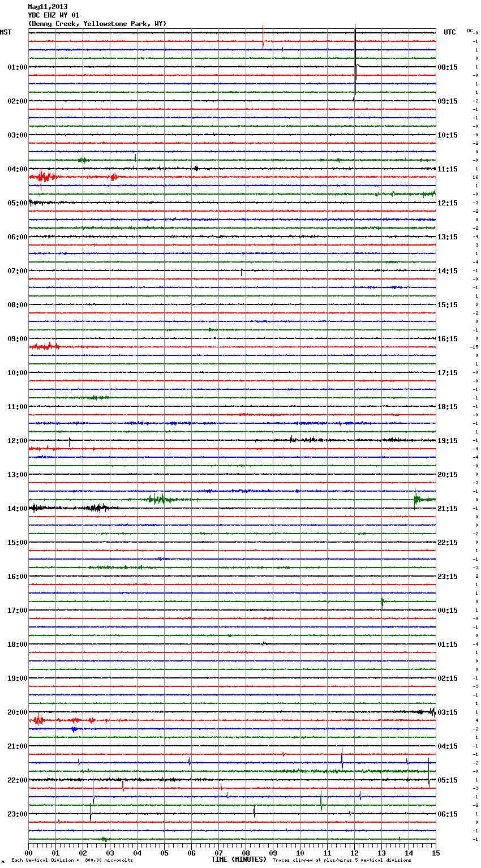Select the 08:15 UTC time label
481x868 pixels.
click(x=448, y=67)
